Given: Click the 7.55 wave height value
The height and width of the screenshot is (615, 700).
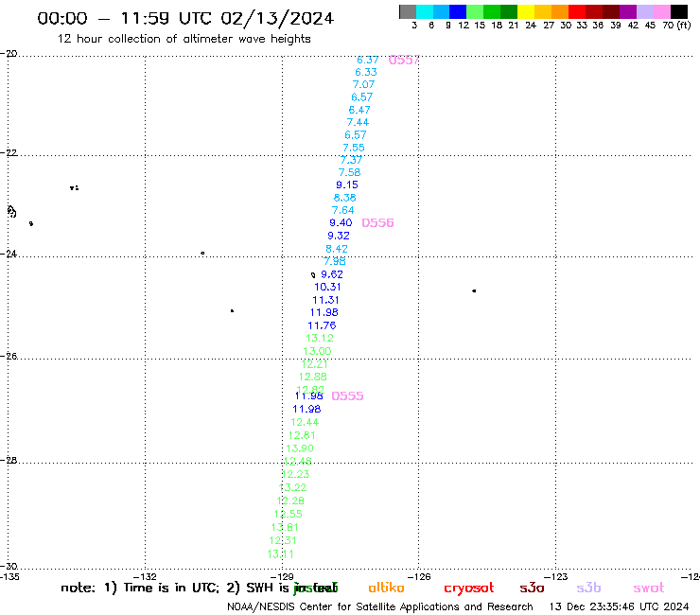Looking at the screenshot, I should [354, 148].
